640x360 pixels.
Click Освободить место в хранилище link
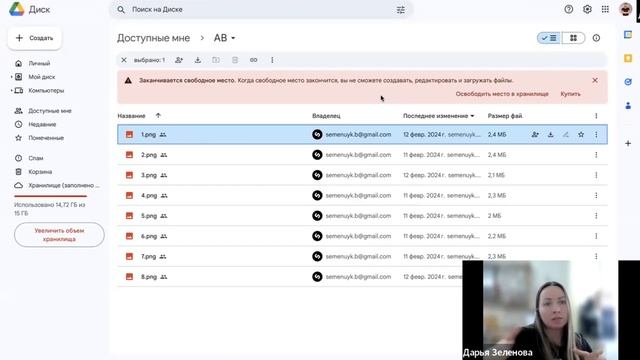pyautogui.click(x=502, y=94)
